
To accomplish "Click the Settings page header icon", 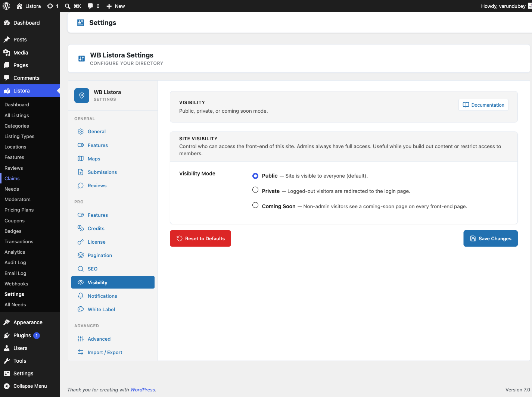I will tap(81, 23).
